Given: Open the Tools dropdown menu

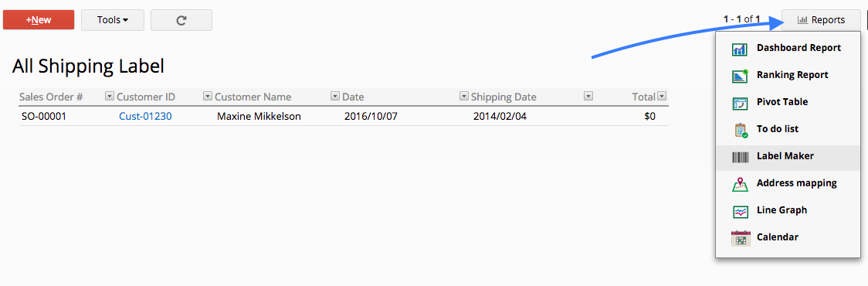Looking at the screenshot, I should coord(113,20).
